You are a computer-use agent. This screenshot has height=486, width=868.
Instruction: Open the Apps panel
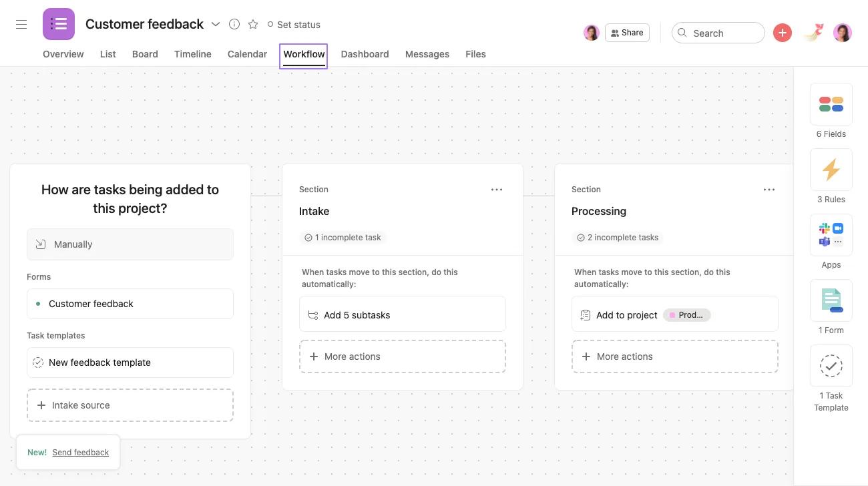(x=831, y=241)
